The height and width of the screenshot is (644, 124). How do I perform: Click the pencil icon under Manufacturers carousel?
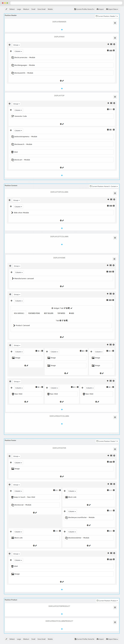[63, 286]
